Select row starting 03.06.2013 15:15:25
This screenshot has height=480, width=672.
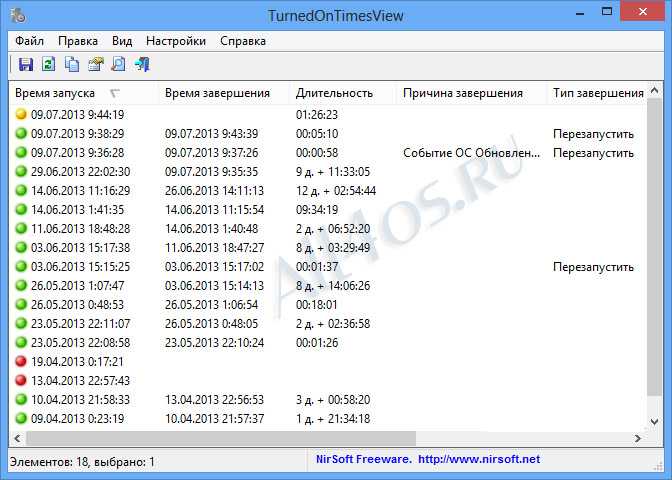(328, 267)
